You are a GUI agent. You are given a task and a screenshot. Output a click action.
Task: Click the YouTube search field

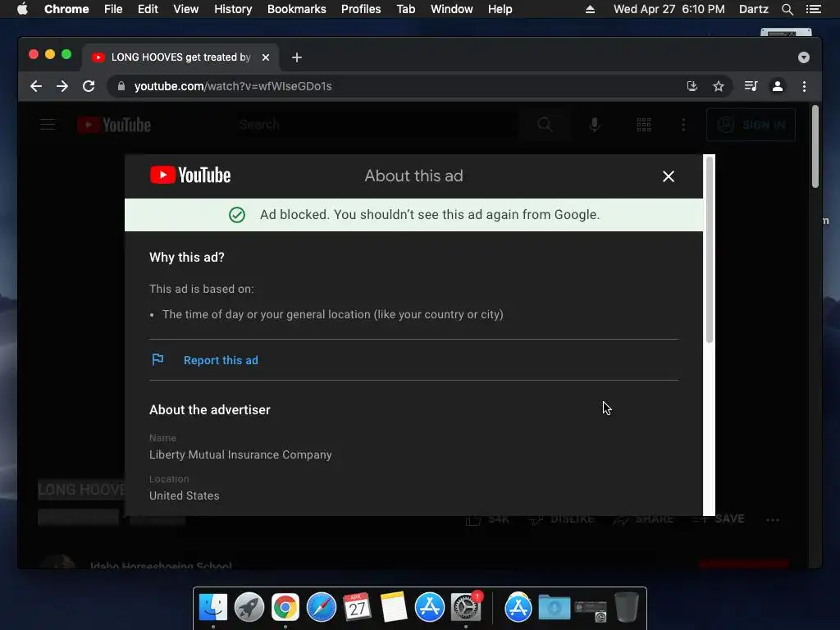tap(376, 125)
